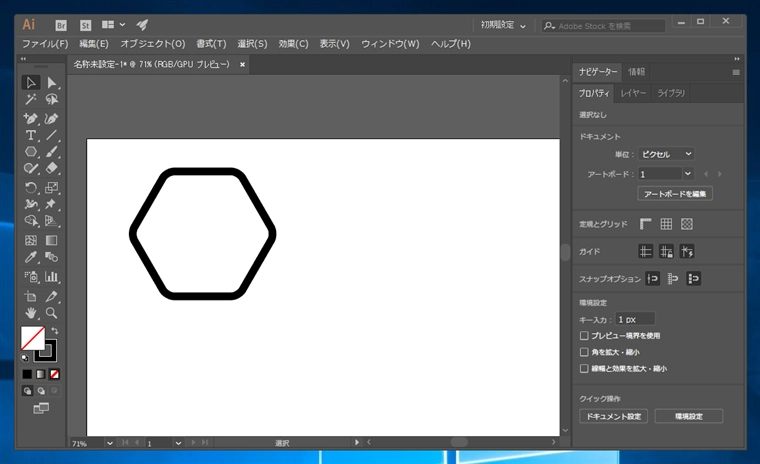This screenshot has height=464, width=760.
Task: Activate the Type tool
Action: (31, 135)
